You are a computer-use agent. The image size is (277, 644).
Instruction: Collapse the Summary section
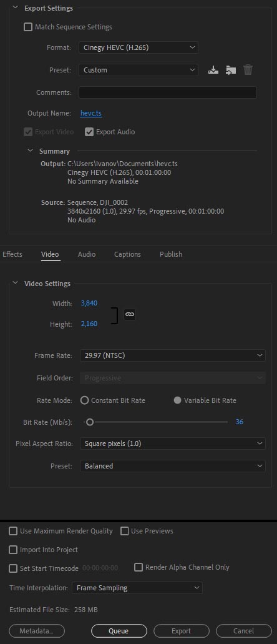[30, 151]
